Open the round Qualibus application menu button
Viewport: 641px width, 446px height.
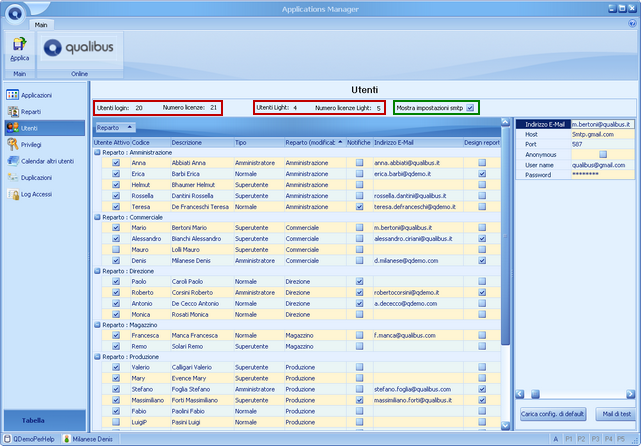tap(15, 13)
